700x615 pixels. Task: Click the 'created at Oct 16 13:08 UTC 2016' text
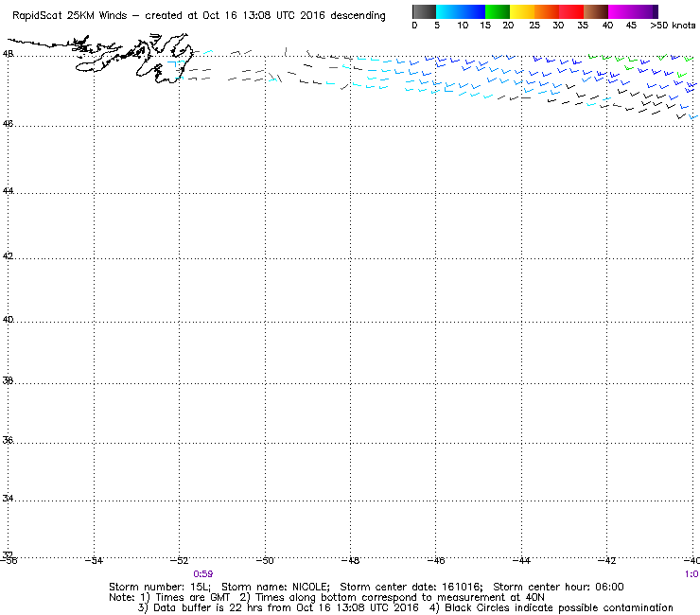tap(235, 16)
